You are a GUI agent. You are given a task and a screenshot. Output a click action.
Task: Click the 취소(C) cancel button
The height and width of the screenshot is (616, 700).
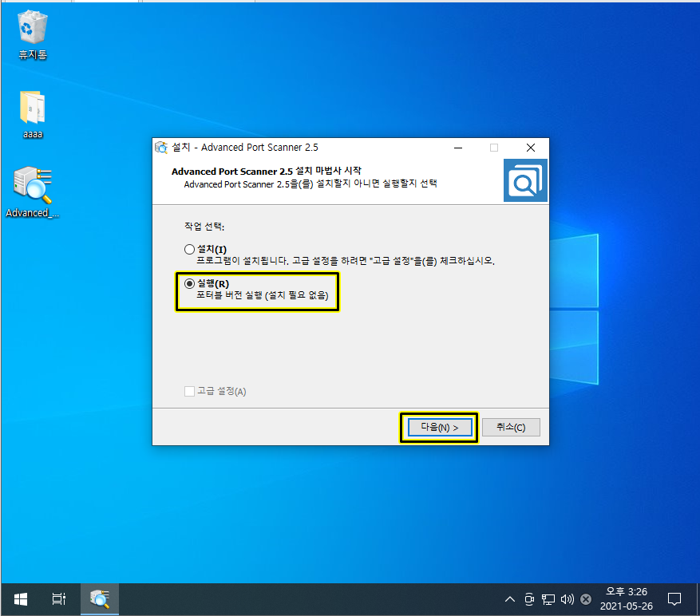pos(511,427)
